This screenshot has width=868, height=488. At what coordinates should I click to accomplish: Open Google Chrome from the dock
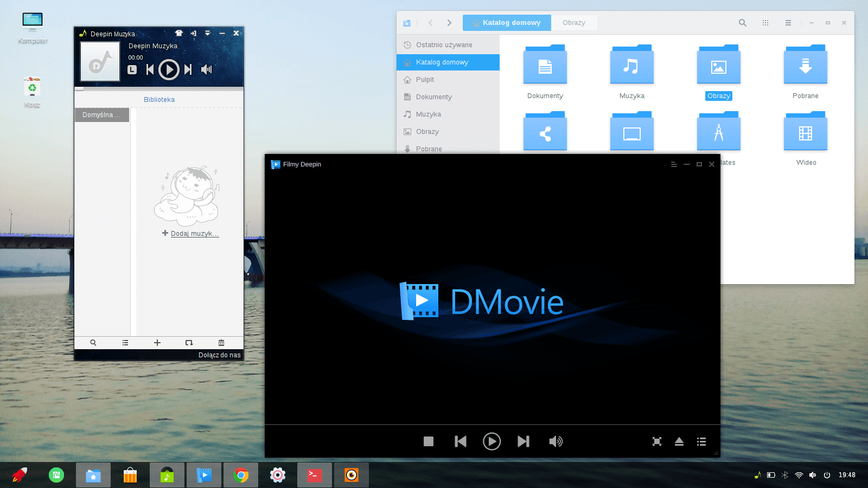241,475
